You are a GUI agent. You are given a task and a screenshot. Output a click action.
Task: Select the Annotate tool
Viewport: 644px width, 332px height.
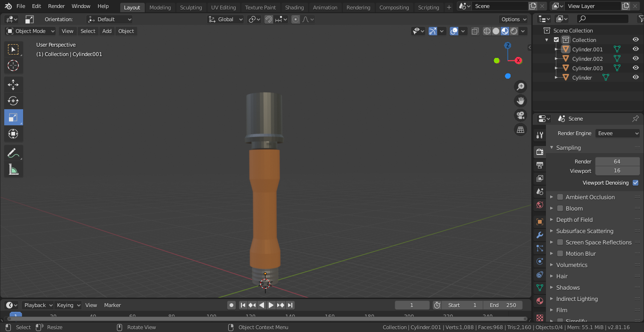click(x=13, y=153)
